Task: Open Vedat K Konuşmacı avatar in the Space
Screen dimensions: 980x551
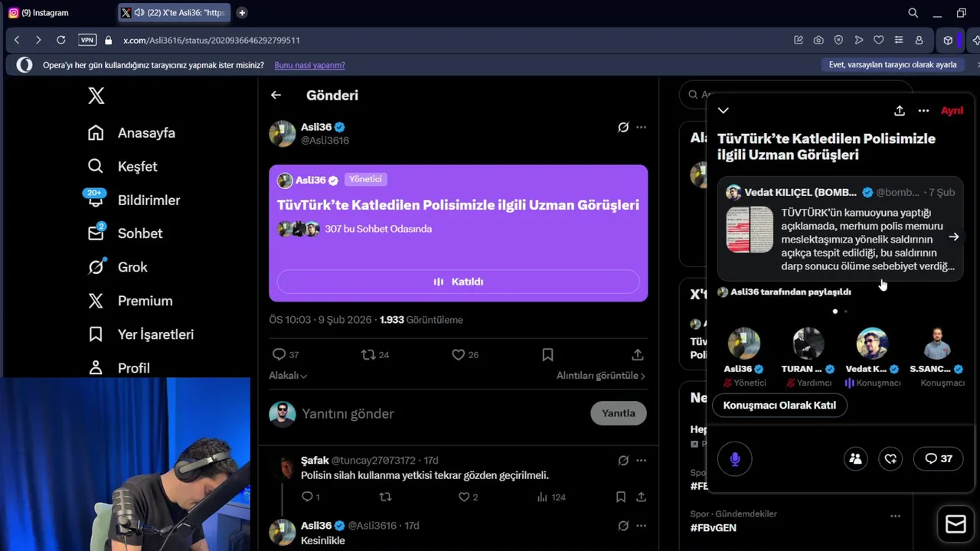Action: click(x=872, y=344)
